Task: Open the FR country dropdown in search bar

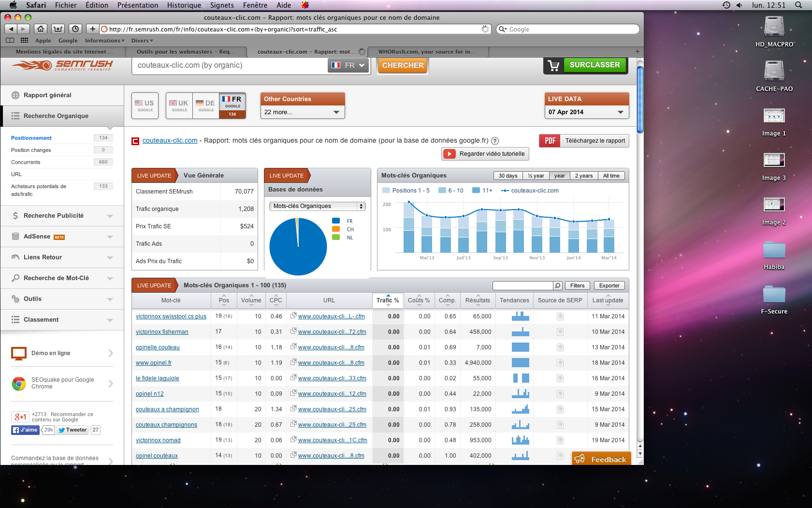Action: 348,65
